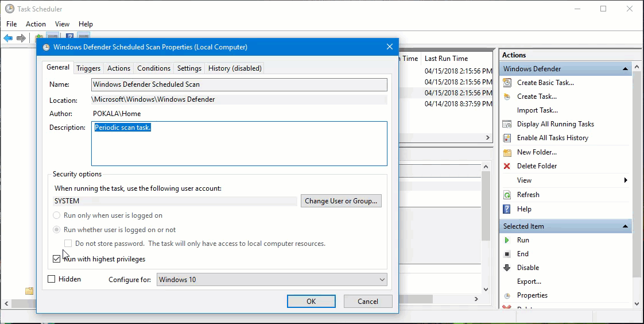Open the Configure for Windows 10 dropdown

pyautogui.click(x=271, y=280)
